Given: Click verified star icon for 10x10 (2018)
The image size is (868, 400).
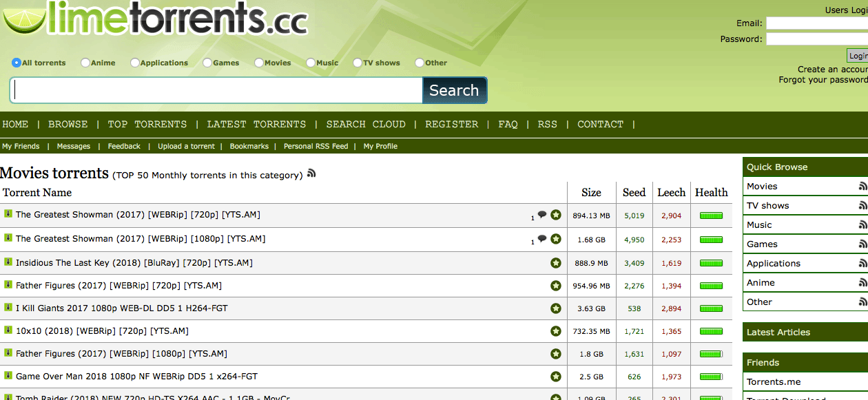Looking at the screenshot, I should coord(556,331).
